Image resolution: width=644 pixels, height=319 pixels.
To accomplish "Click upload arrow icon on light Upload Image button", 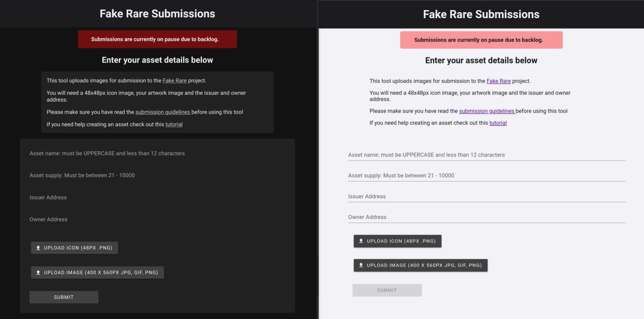I will click(361, 265).
